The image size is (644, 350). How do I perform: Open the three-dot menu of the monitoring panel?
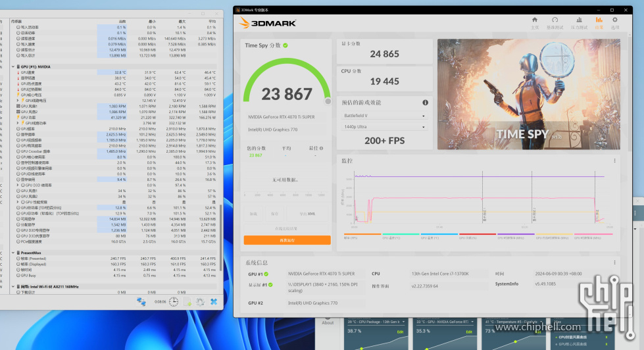click(x=614, y=161)
